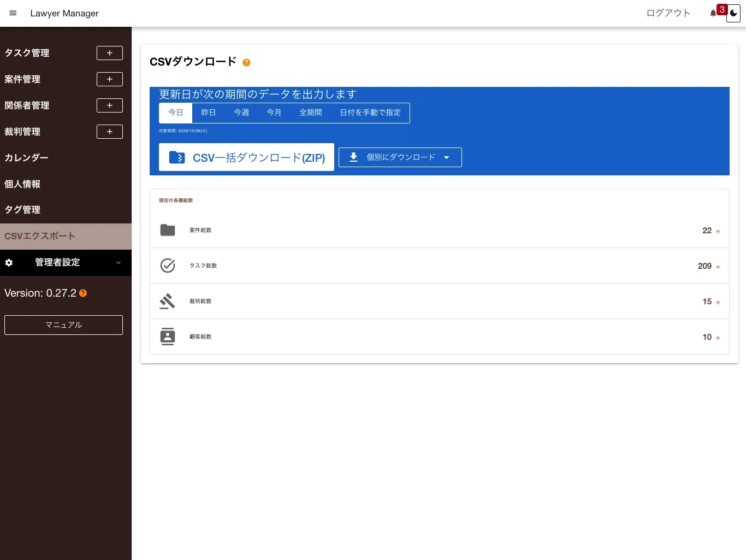Click the 顧客総数 count 10

707,337
